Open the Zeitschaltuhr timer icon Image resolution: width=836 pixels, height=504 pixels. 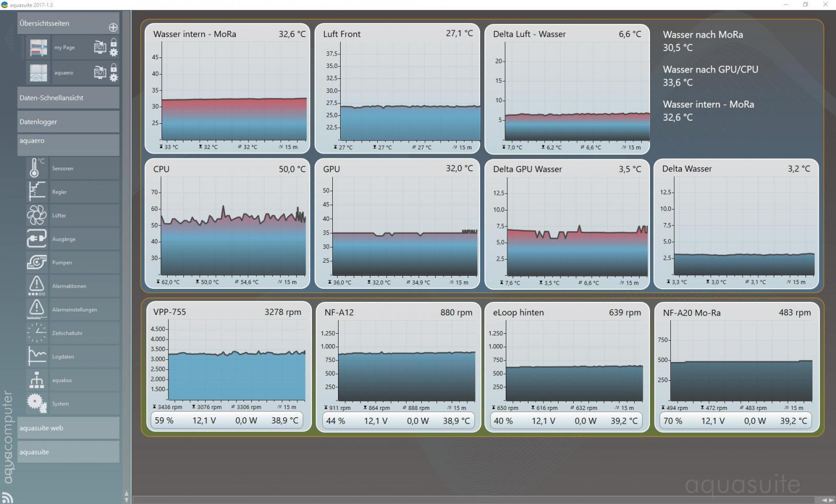[x=37, y=333]
